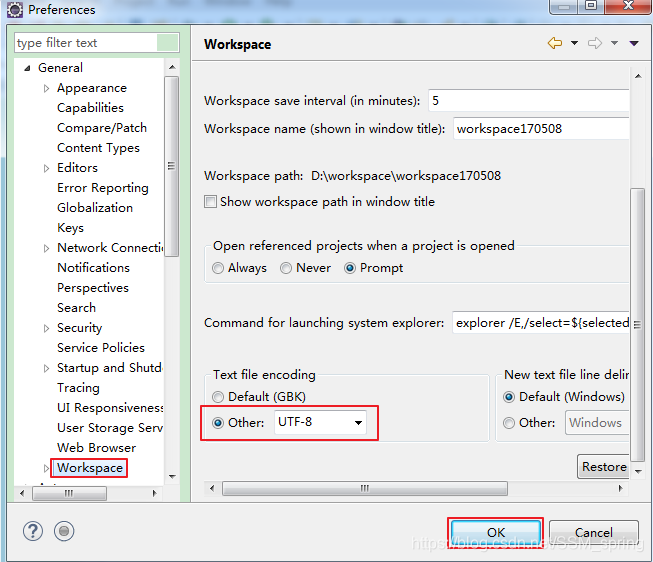Image resolution: width=653 pixels, height=562 pixels.
Task: Select User Storage Service item
Action: coord(110,427)
